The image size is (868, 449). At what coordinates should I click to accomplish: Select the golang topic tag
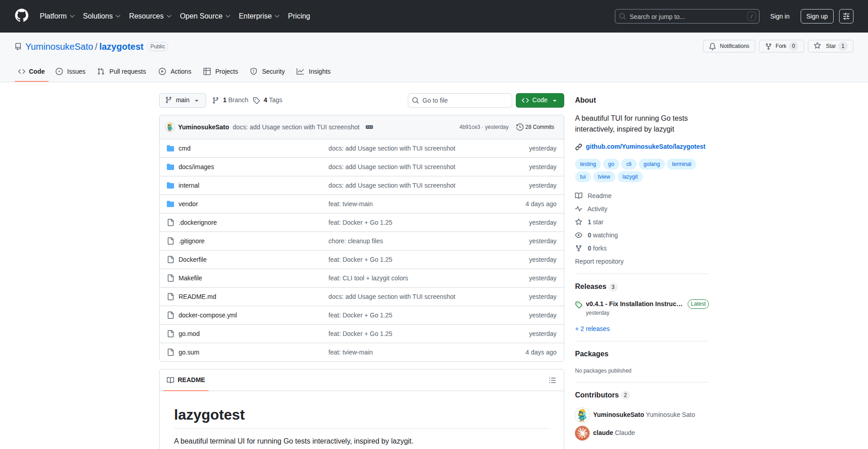click(651, 164)
